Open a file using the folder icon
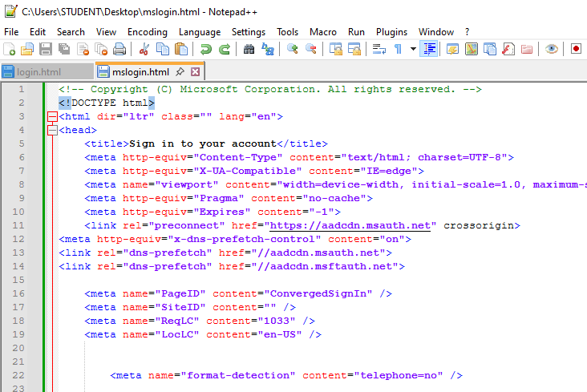 28,49
